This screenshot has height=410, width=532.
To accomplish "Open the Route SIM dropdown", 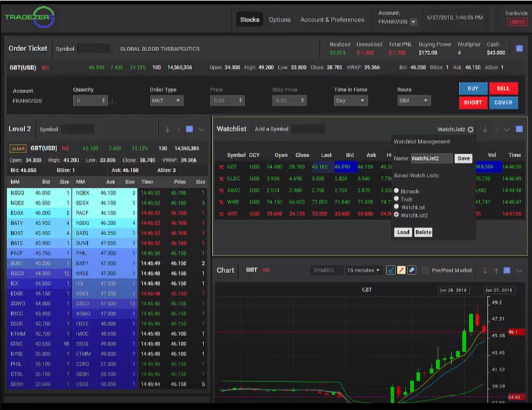I will click(x=414, y=101).
